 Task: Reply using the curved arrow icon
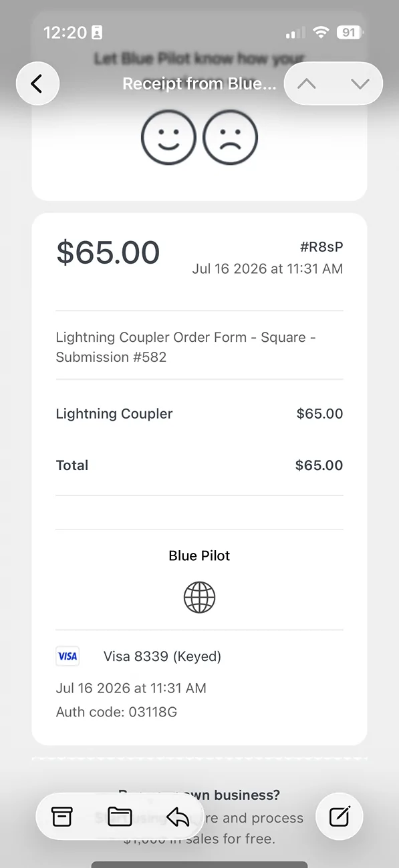pyautogui.click(x=178, y=816)
